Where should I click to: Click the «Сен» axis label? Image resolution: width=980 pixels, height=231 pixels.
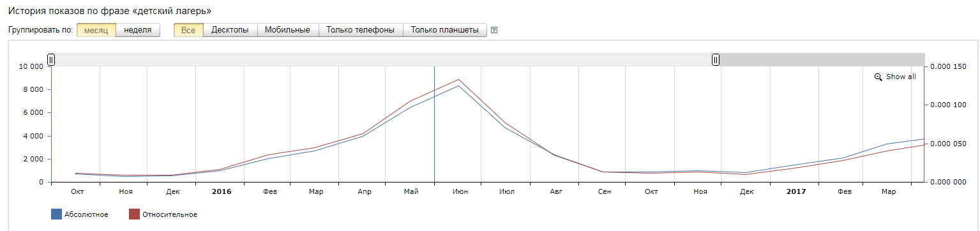click(x=605, y=191)
